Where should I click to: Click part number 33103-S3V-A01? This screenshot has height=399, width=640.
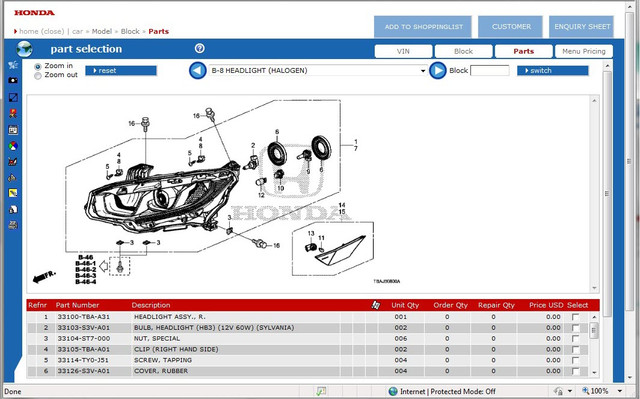(83, 328)
